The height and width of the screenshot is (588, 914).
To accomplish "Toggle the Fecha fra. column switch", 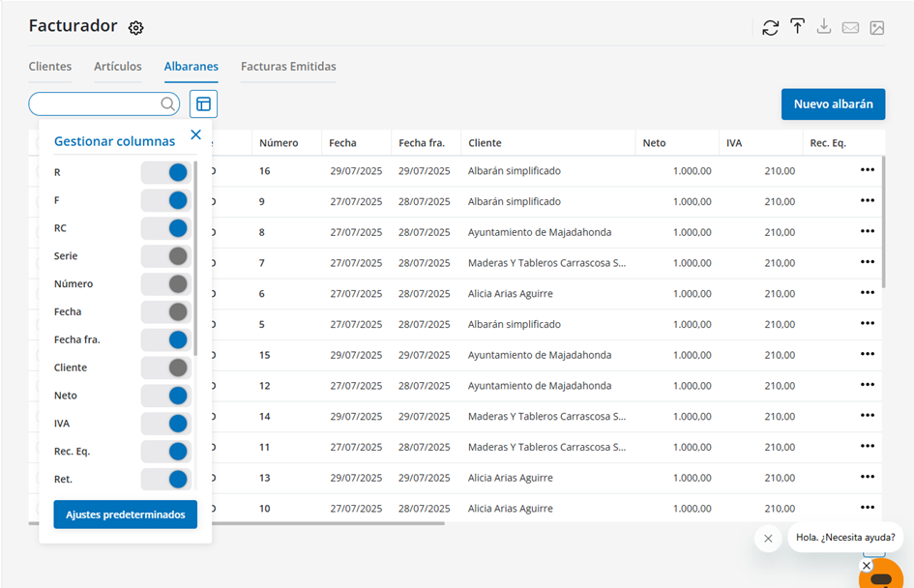I will (166, 339).
